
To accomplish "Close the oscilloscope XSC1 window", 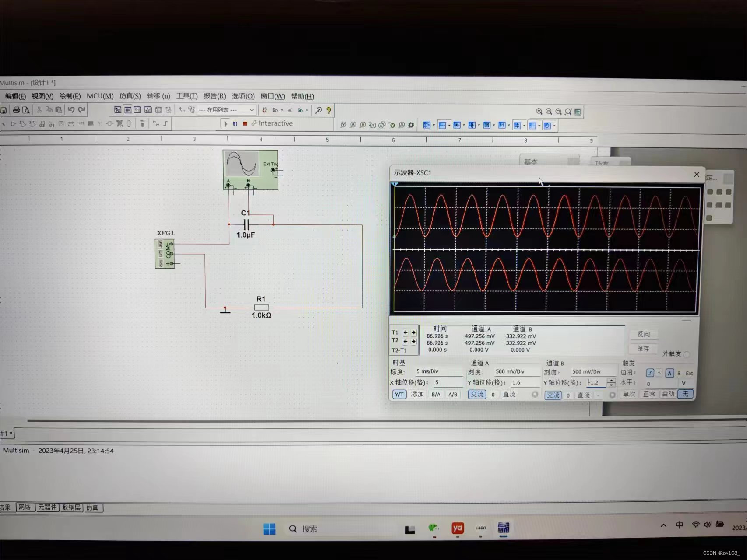I will 697,174.
